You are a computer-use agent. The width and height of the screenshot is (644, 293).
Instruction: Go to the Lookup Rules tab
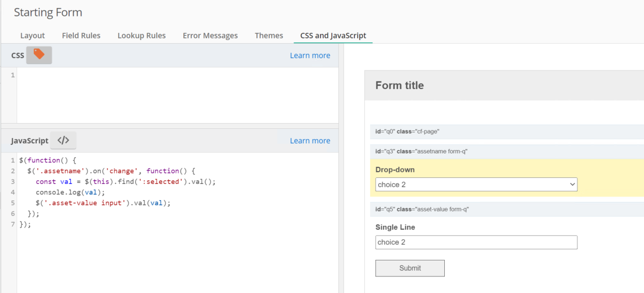pyautogui.click(x=142, y=36)
